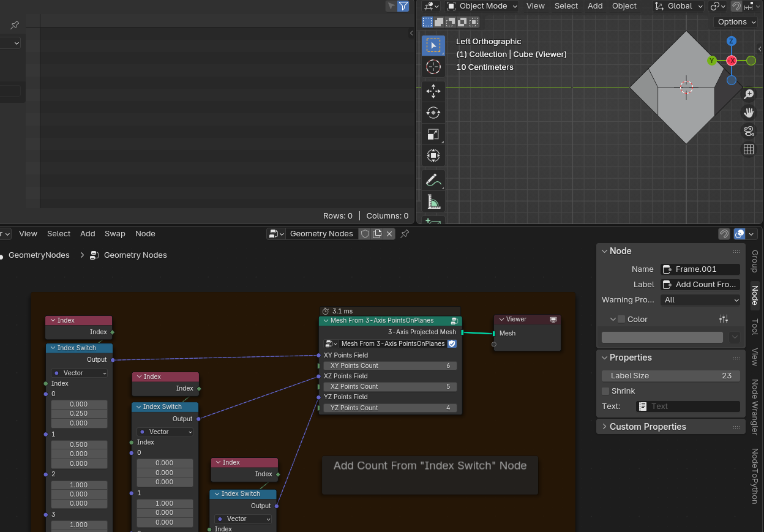Select the Select Box tool
Image resolution: width=764 pixels, height=532 pixels.
click(x=433, y=45)
